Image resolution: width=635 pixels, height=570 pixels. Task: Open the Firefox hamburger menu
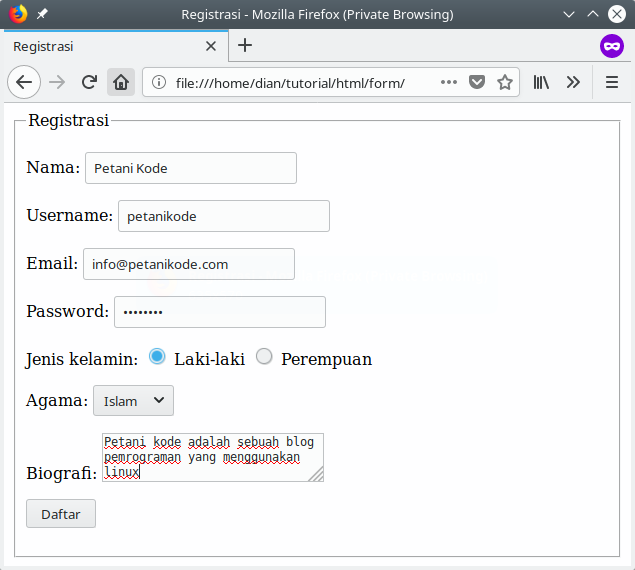[612, 82]
